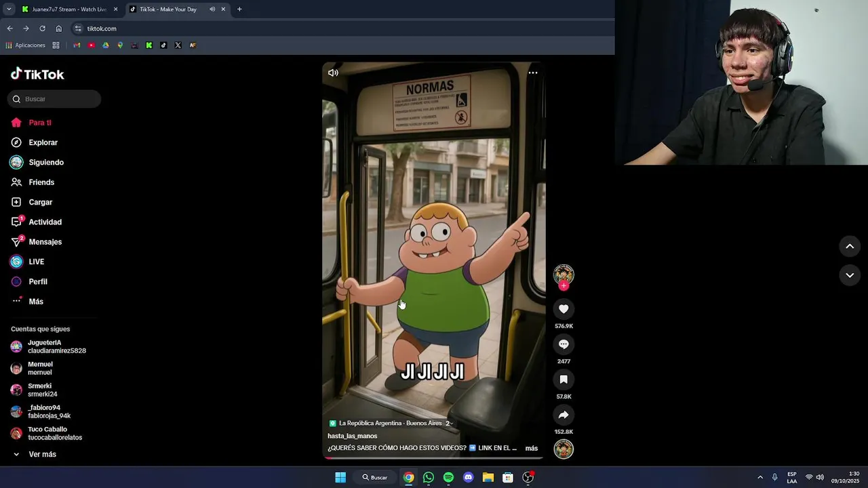
Task: Show hidden system tray icons
Action: [760, 477]
